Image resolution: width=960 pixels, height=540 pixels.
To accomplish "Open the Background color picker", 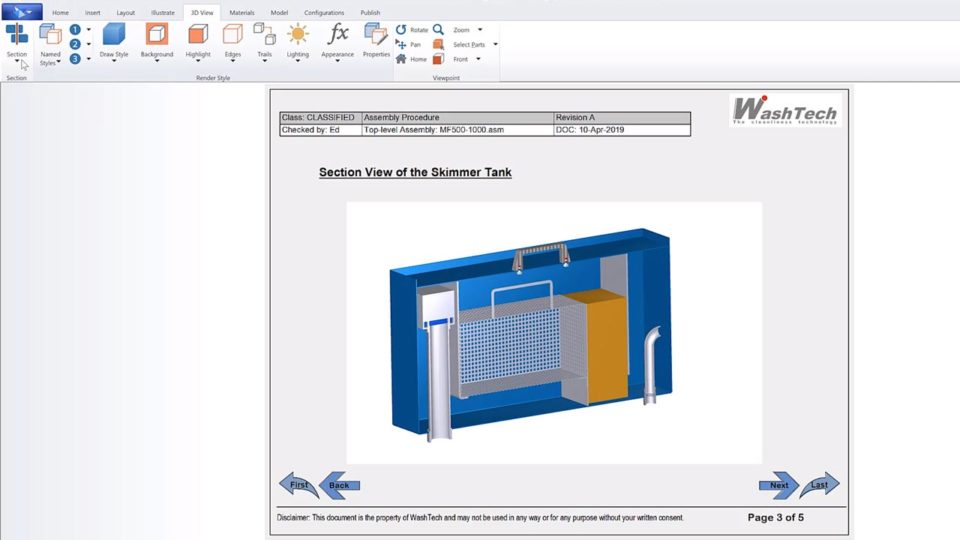I will [x=157, y=36].
